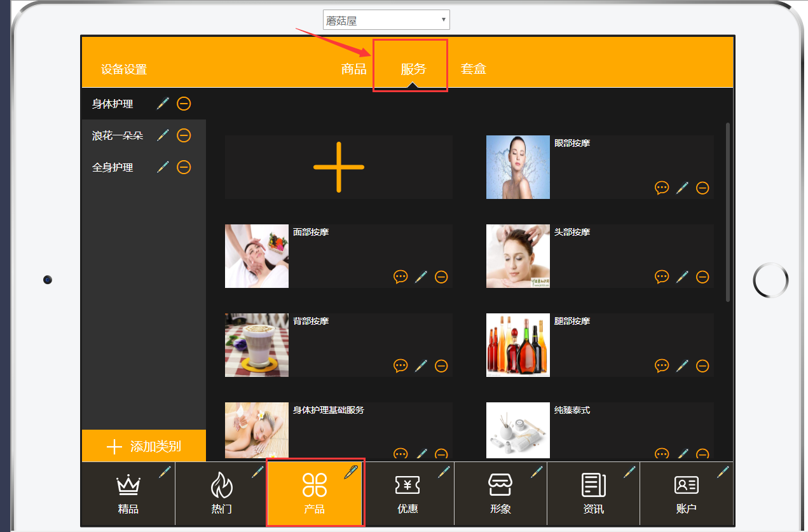This screenshot has height=532, width=808.
Task: Edit the 资讯 tab with its pencil icon
Action: (629, 472)
